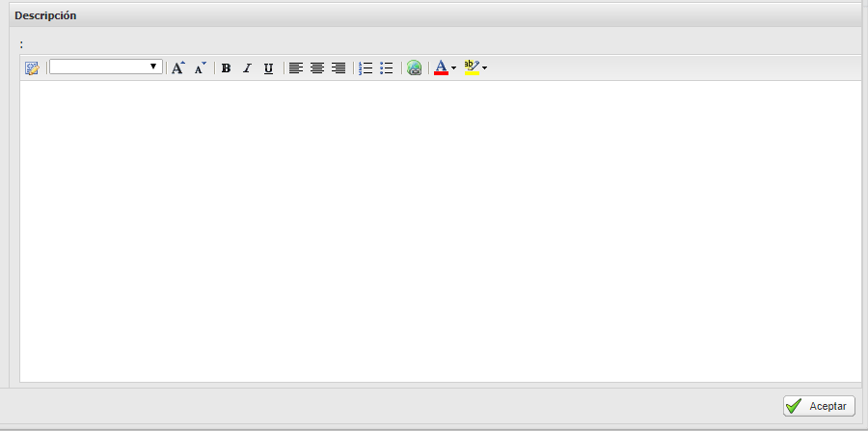The image size is (868, 431).
Task: Apply the red font color
Action: (x=441, y=68)
